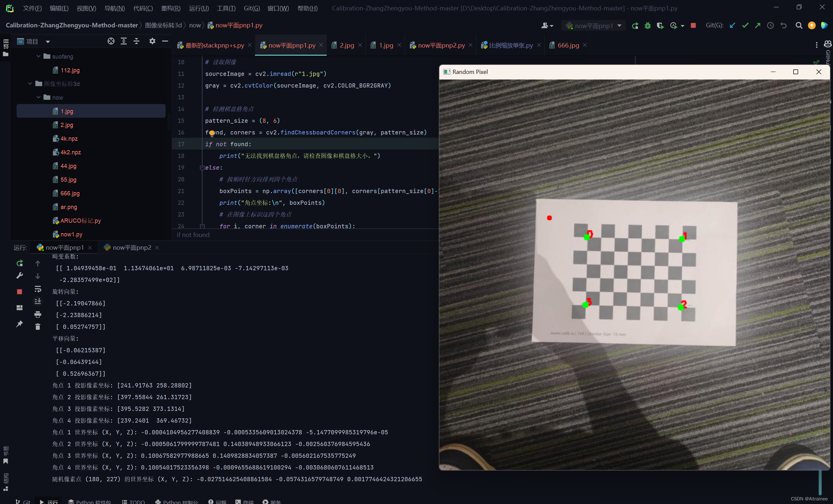Start debugging with the bug icon

pos(647,26)
